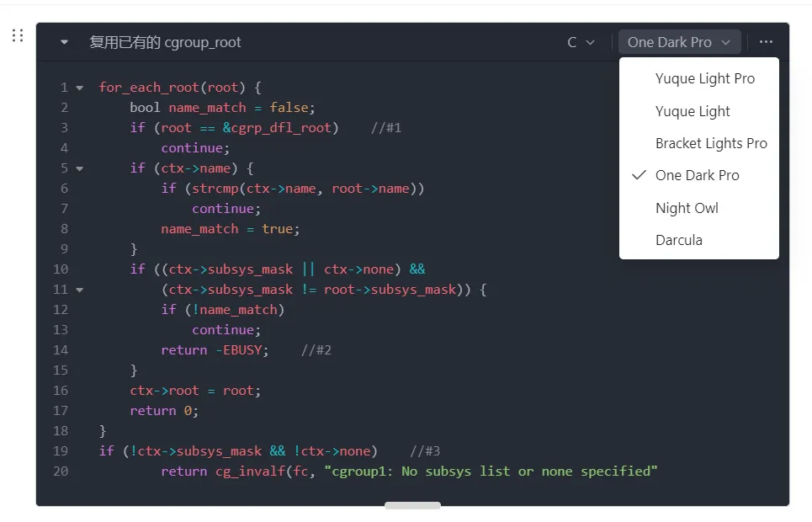This screenshot has height=522, width=812.
Task: Click line number 20 in the gutter
Action: pyautogui.click(x=61, y=471)
